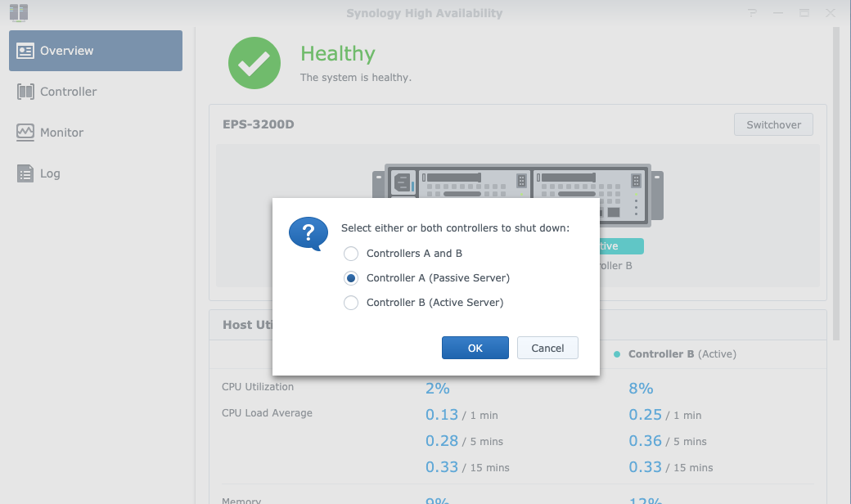Viewport: 851px width, 504px height.
Task: Minimize the Synology High Availability window
Action: coord(777,12)
